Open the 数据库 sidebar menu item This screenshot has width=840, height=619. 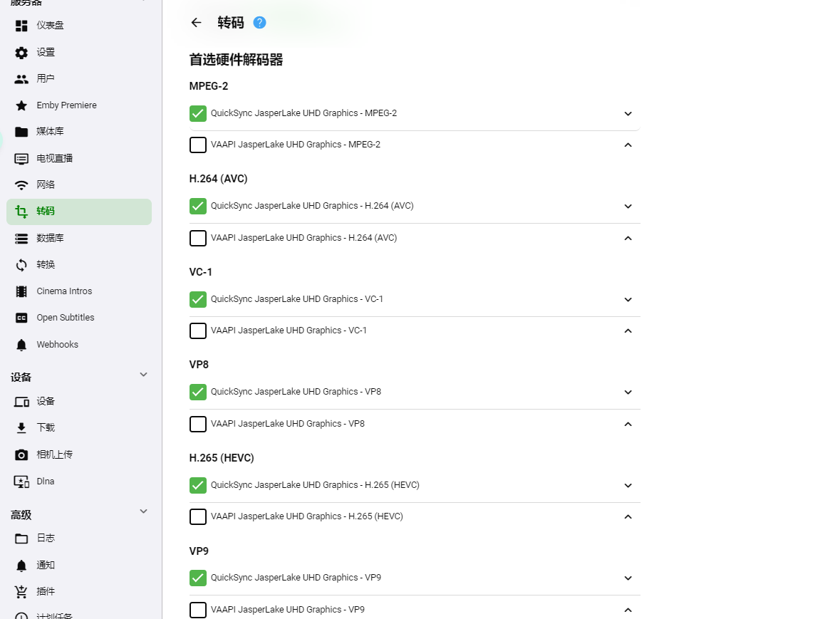tap(50, 238)
